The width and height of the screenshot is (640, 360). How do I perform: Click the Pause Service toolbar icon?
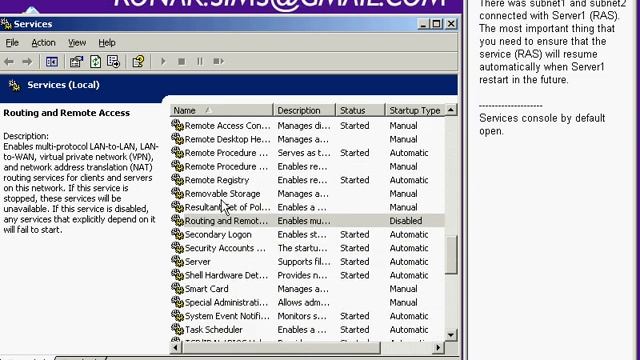pos(200,62)
